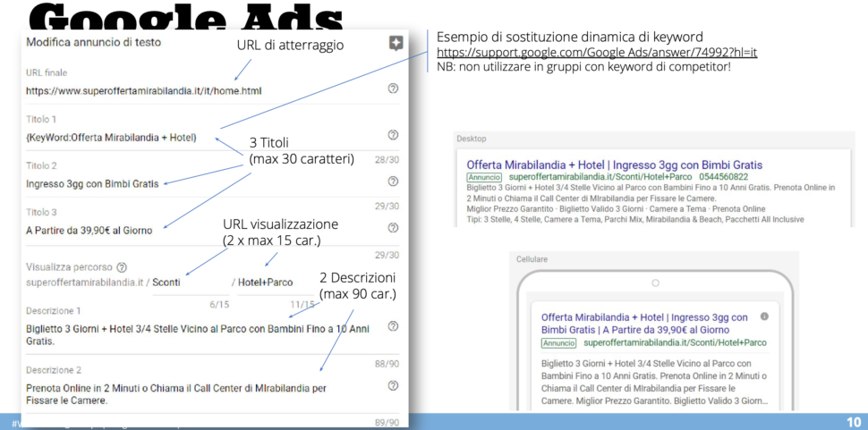Viewport: 868px width, 430px height.
Task: Open help icon beside URL finale field
Action: (x=393, y=88)
